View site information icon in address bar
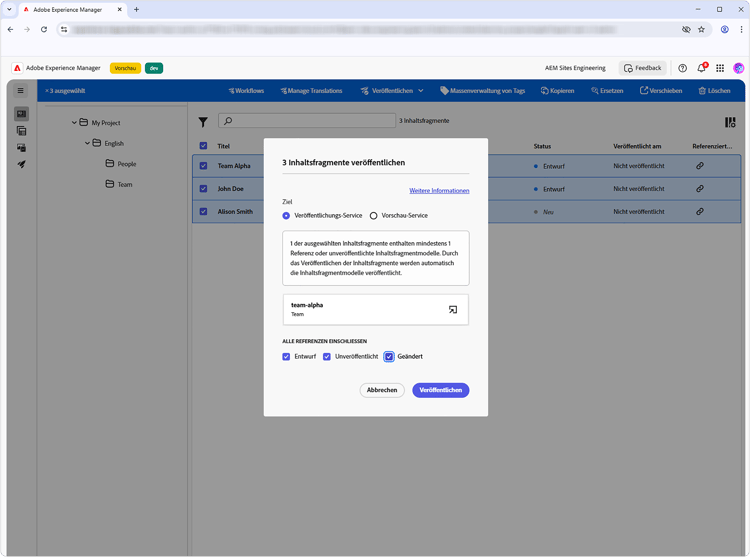 [x=64, y=30]
